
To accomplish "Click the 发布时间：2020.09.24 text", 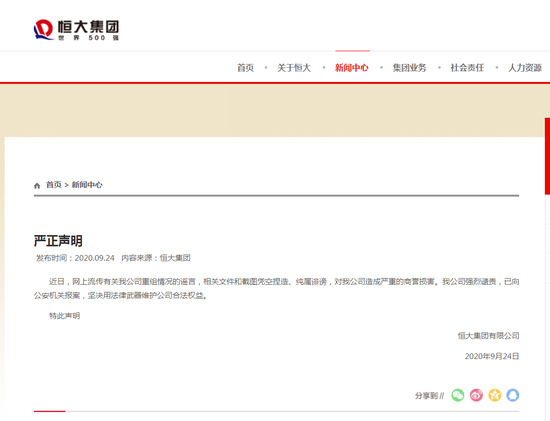I will coord(75,258).
